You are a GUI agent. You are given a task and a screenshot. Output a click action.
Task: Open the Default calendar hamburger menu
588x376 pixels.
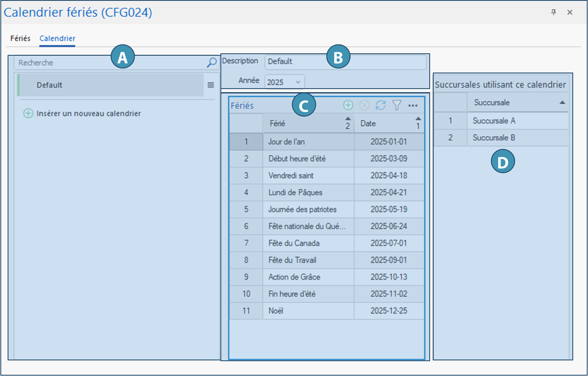point(210,85)
